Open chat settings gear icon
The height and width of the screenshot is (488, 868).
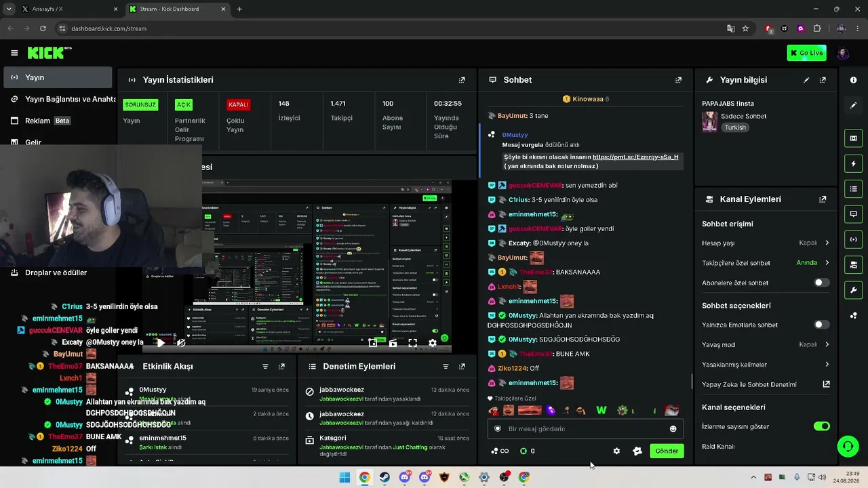click(616, 451)
